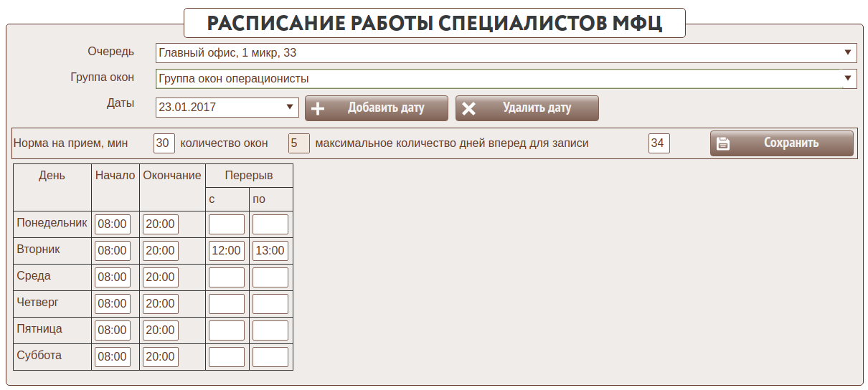Open the Даты dropdown with 23.01.2017
Viewport: 868px width, 390px height.
(290, 108)
